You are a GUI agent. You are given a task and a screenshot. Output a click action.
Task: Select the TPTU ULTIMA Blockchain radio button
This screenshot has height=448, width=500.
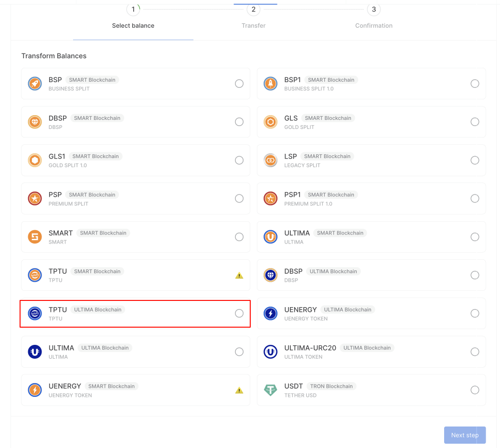tap(239, 313)
